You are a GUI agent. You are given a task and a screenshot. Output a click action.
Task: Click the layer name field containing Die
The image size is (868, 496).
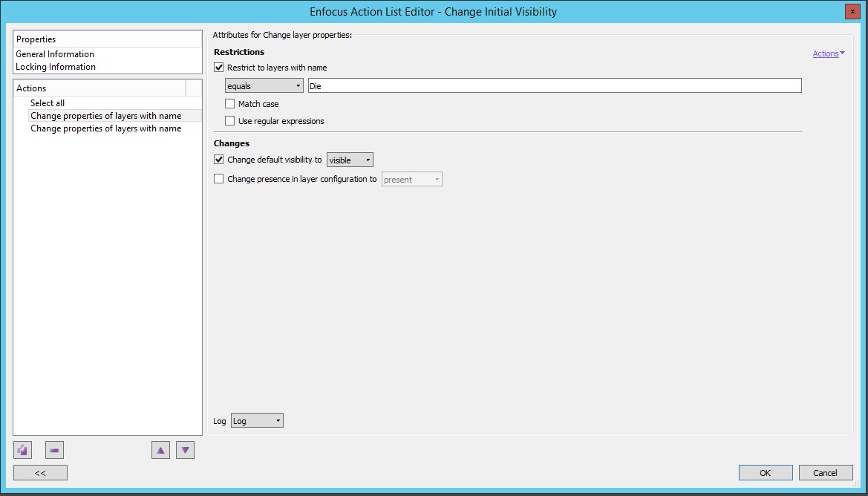tap(555, 86)
